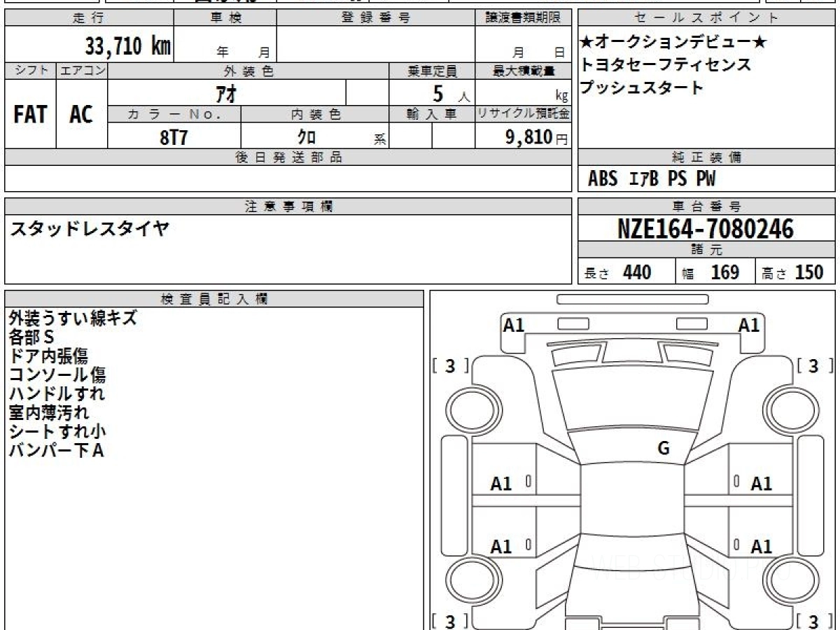Click the 純正装備 header

pyautogui.click(x=706, y=157)
